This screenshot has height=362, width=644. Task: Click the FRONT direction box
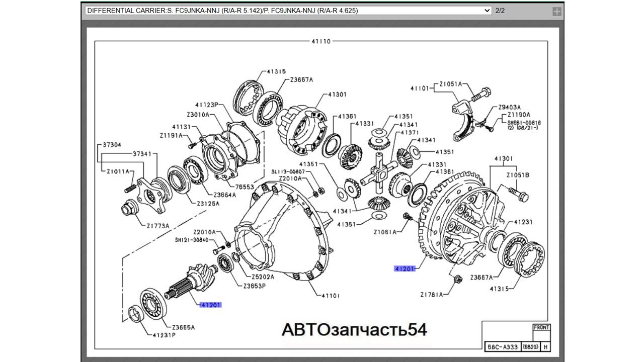(x=541, y=327)
